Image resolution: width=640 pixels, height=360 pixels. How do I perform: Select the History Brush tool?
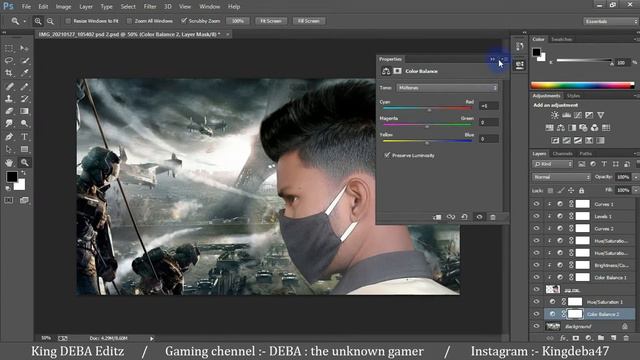click(x=24, y=98)
